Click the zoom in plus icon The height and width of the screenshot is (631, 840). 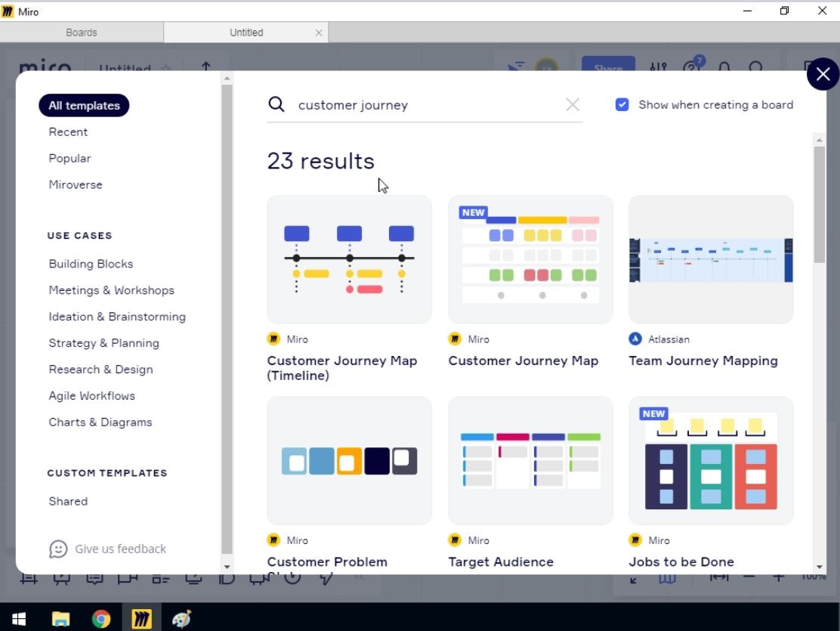pyautogui.click(x=779, y=577)
